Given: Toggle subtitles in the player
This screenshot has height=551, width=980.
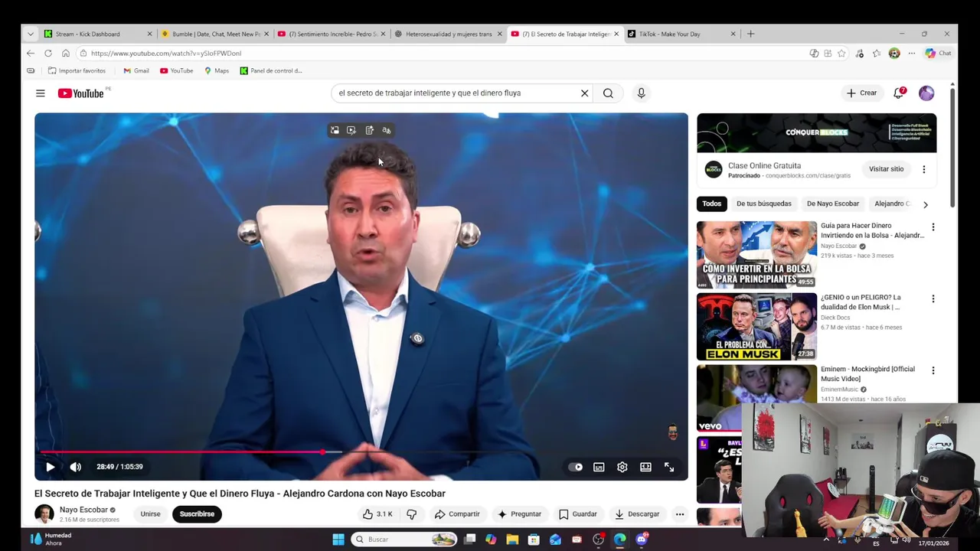Looking at the screenshot, I should click(x=599, y=467).
